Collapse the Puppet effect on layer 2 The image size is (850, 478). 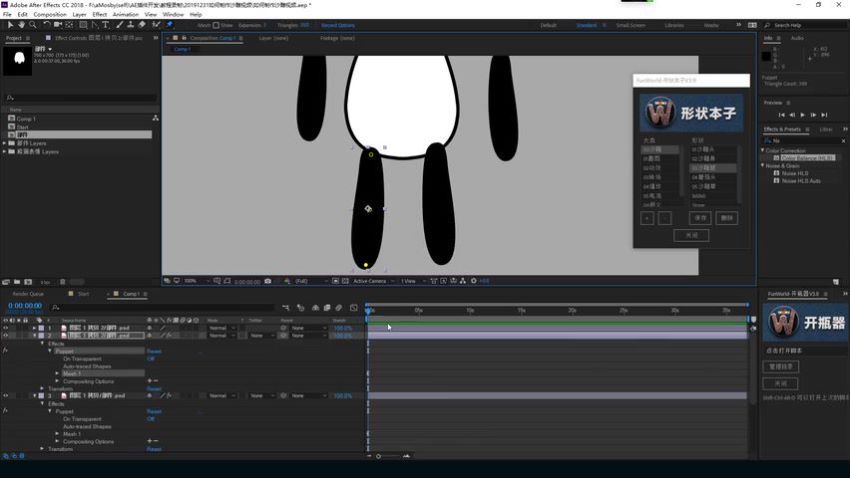tap(50, 351)
